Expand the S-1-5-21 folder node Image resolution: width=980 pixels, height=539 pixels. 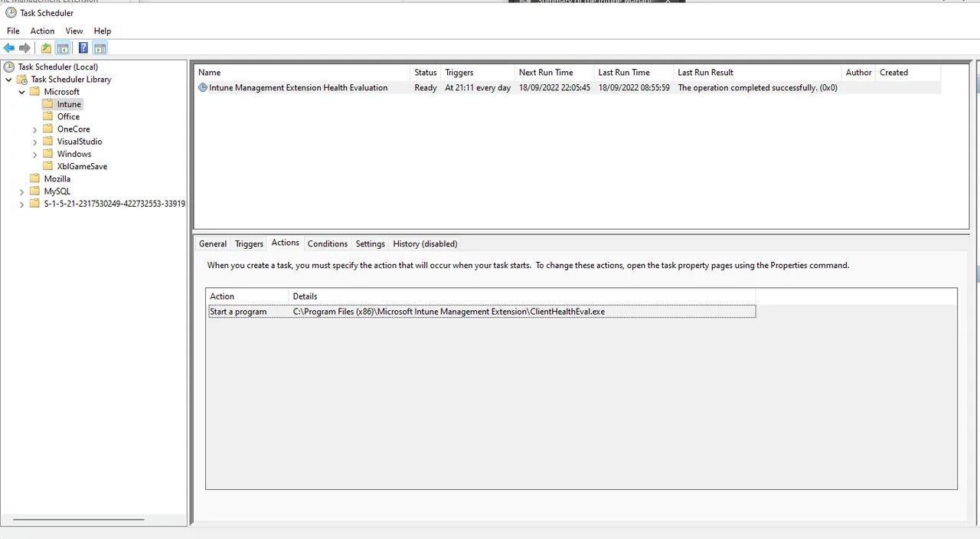[21, 204]
